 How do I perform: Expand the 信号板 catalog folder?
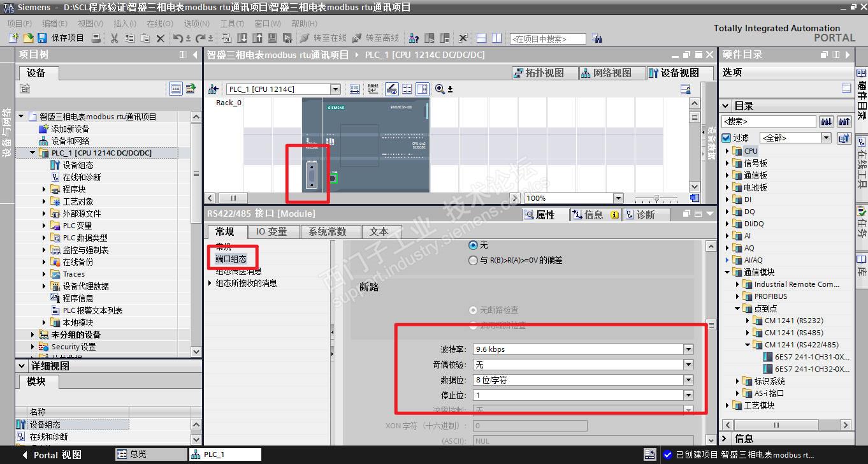pos(727,163)
